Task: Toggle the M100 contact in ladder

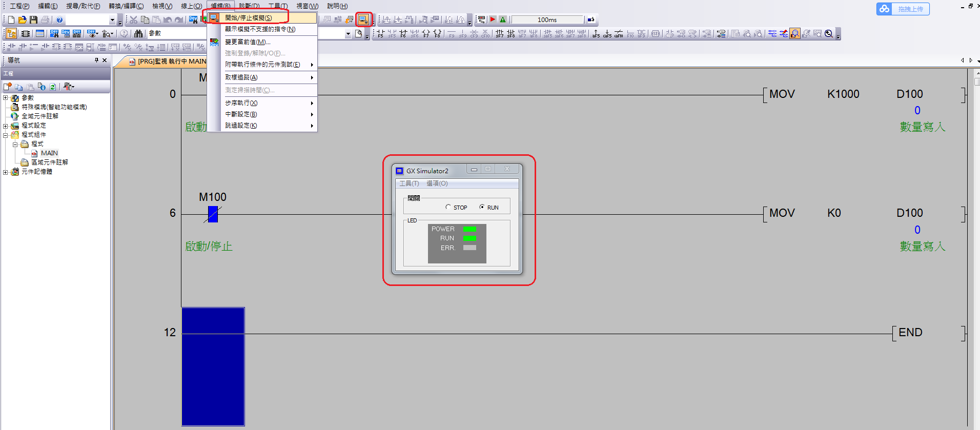Action: point(213,214)
